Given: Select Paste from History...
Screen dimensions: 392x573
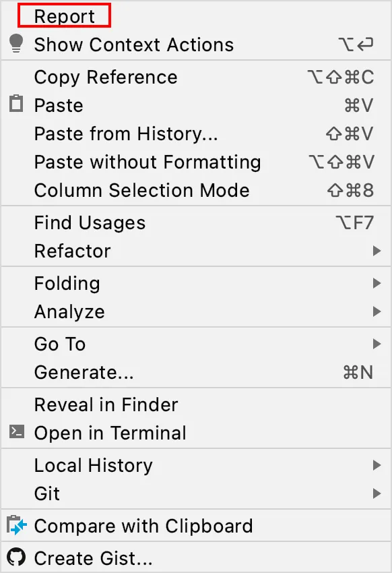Looking at the screenshot, I should 196,133.
